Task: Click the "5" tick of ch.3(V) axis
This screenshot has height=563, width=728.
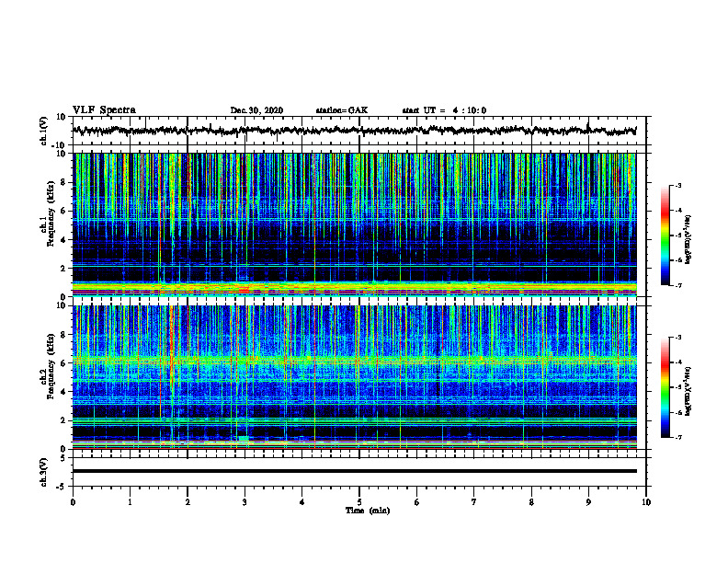Action: [x=63, y=458]
